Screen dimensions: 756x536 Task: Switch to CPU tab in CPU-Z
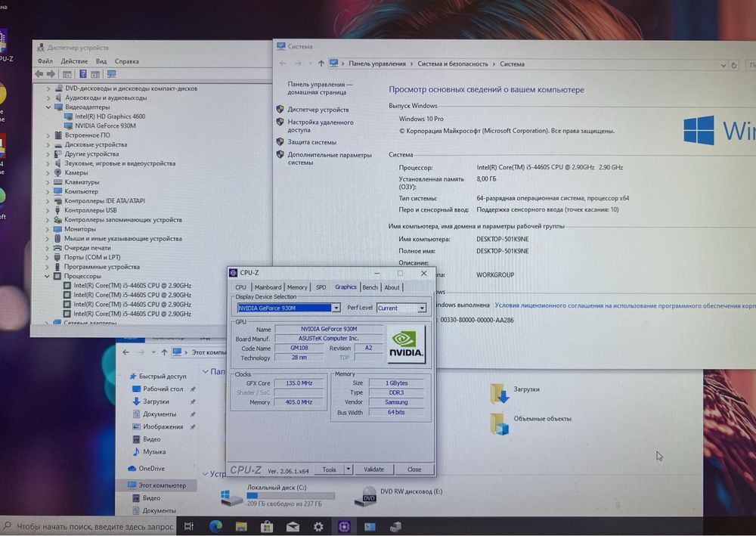(240, 287)
